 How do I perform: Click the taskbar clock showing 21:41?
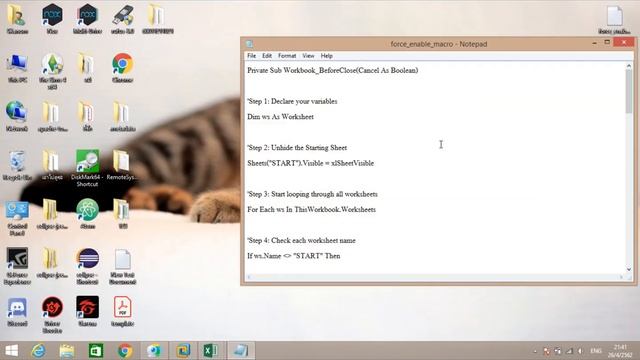(x=620, y=351)
